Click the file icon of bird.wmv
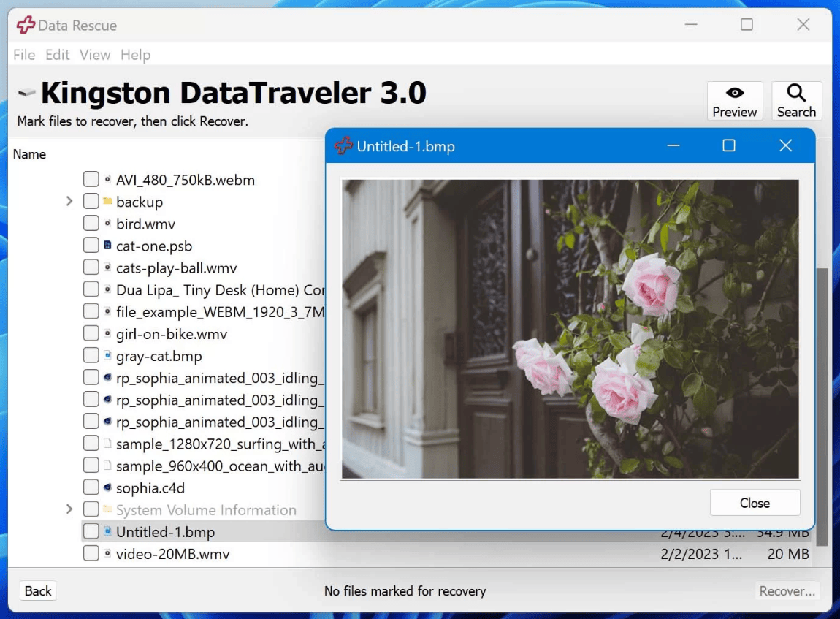The width and height of the screenshot is (840, 619). coord(107,223)
